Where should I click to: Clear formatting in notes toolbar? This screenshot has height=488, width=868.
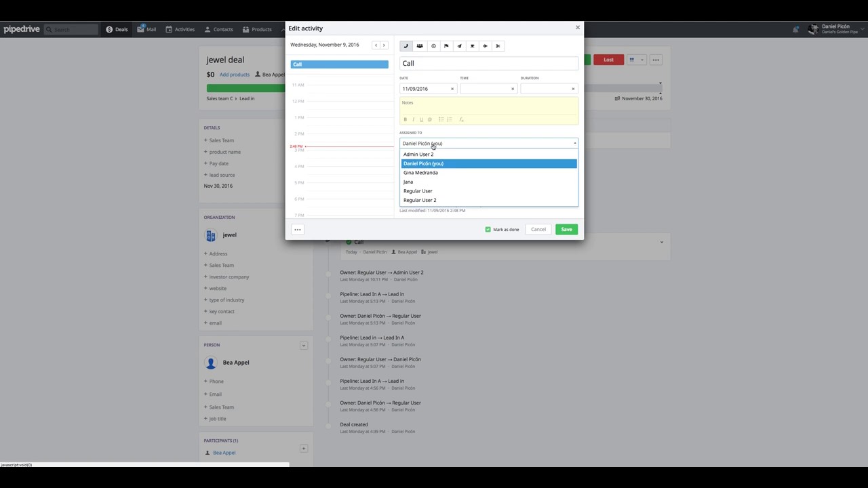[x=461, y=119]
